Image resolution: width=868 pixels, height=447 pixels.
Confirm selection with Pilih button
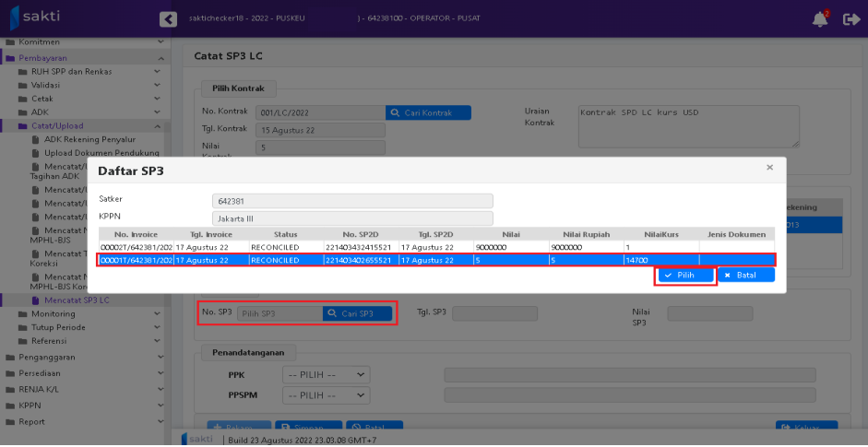pos(685,276)
